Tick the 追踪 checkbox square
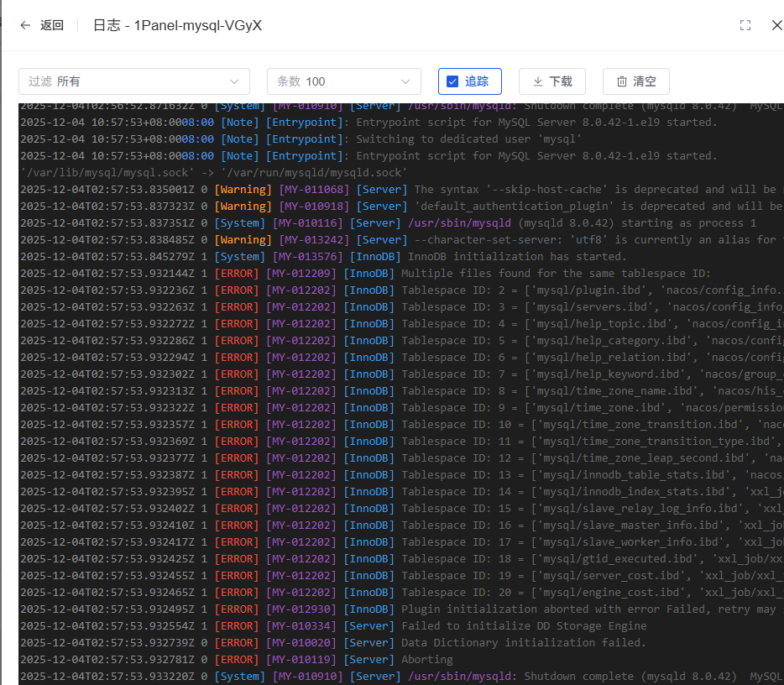This screenshot has height=685, width=784. pyautogui.click(x=452, y=81)
